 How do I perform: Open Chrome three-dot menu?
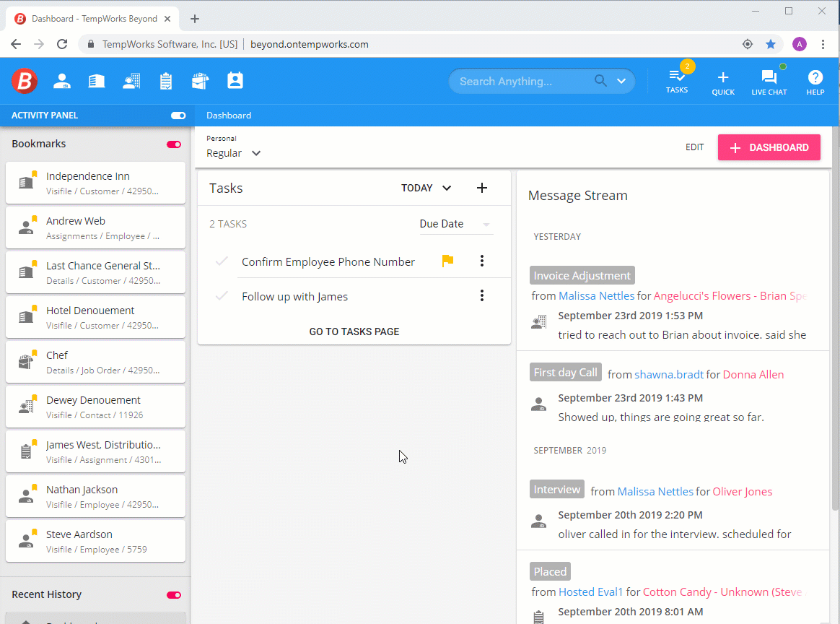823,44
